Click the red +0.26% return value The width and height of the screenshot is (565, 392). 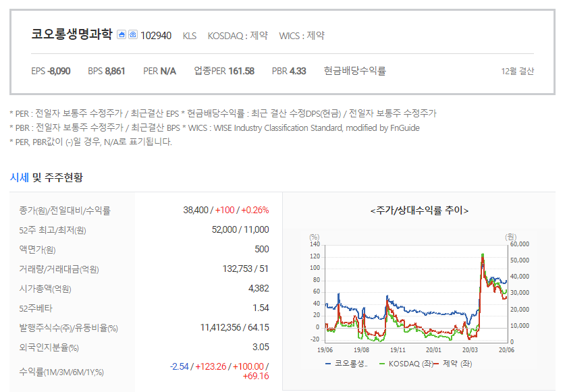pyautogui.click(x=255, y=210)
